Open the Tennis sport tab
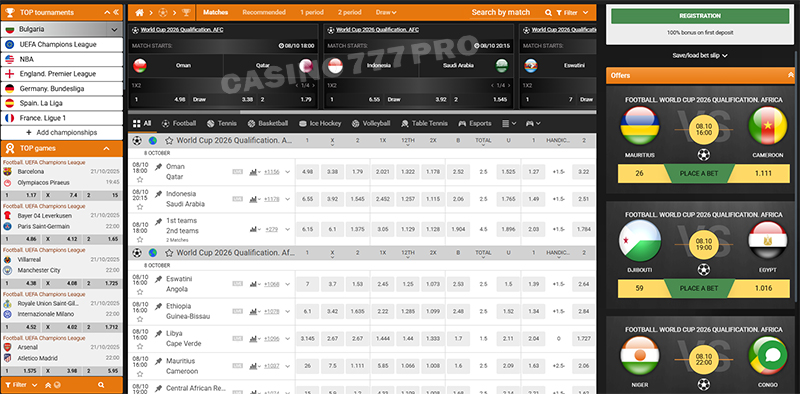800x394 pixels. tap(222, 124)
